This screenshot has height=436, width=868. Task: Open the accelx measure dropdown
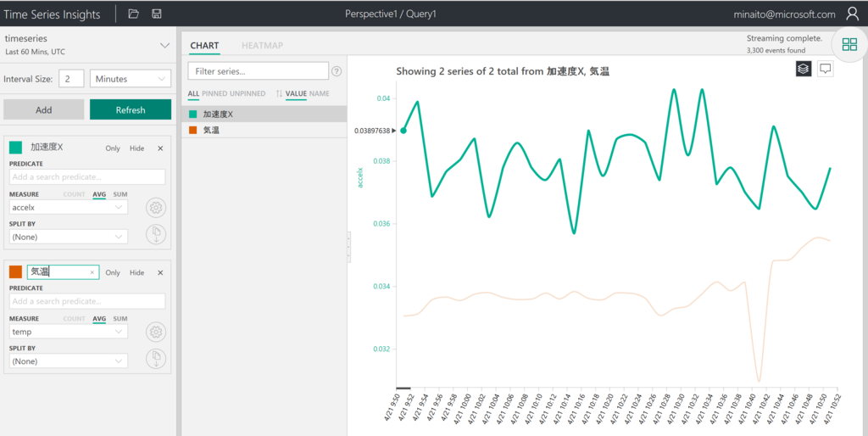click(x=69, y=207)
